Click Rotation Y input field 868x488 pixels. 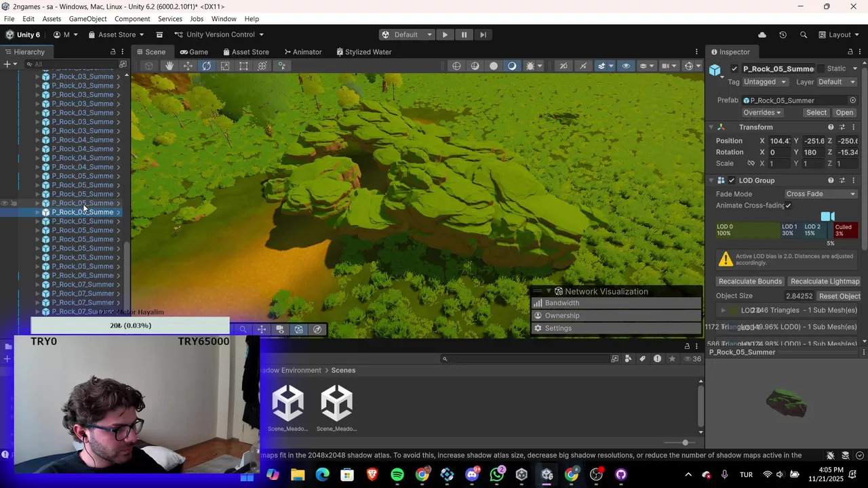click(x=814, y=152)
